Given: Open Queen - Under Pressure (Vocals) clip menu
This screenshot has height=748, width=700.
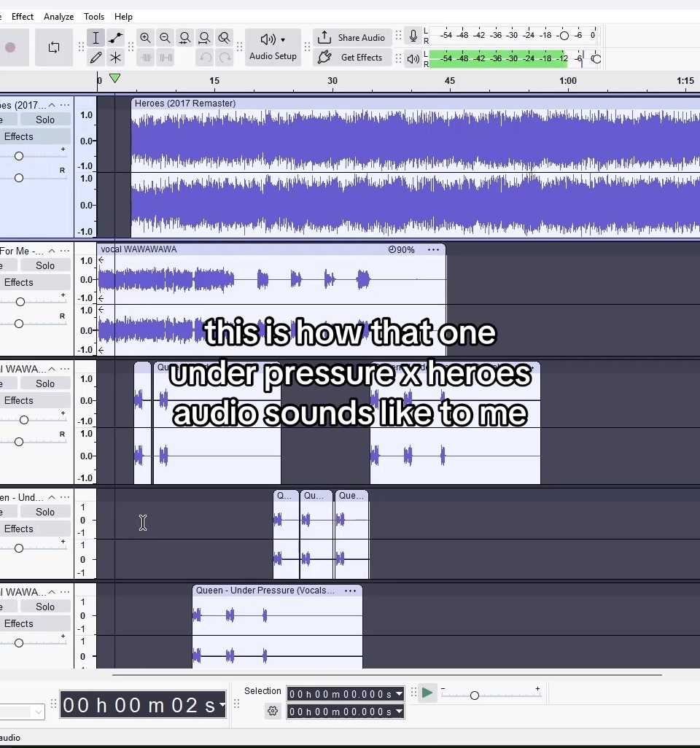Looking at the screenshot, I should 350,591.
